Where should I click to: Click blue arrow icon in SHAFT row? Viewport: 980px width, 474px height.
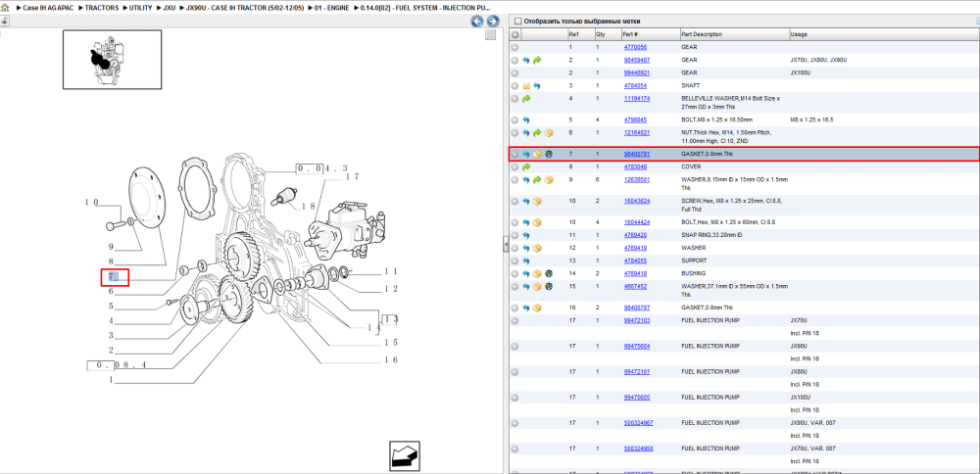[537, 86]
